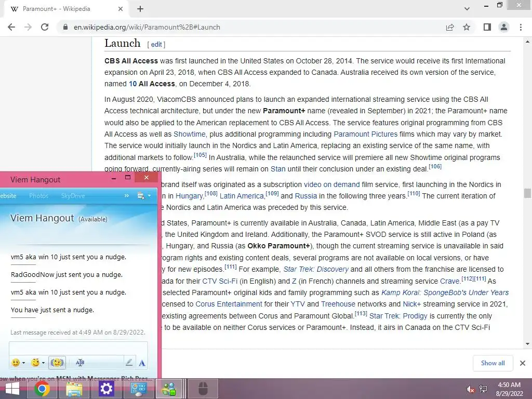Viewport: 532px width, 399px height.
Task: Click the contact name Viem Hangout in the chat header
Action: (42, 218)
